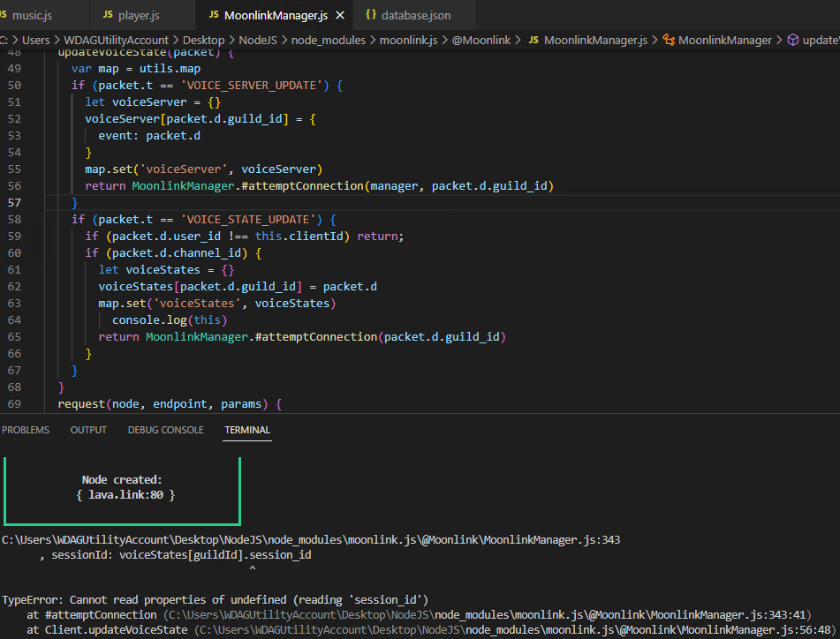This screenshot has height=639, width=840.
Task: Close the MoonlinkManager.js tab
Action: (340, 15)
